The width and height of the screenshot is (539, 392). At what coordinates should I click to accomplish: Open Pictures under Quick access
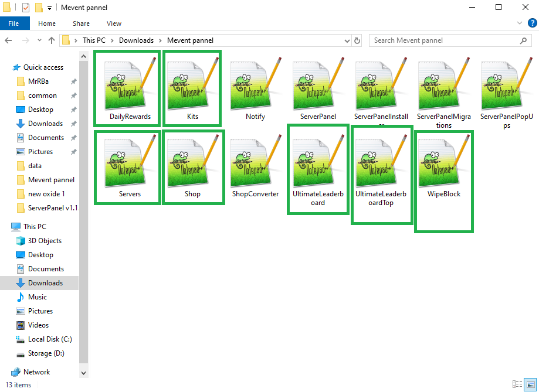click(39, 152)
